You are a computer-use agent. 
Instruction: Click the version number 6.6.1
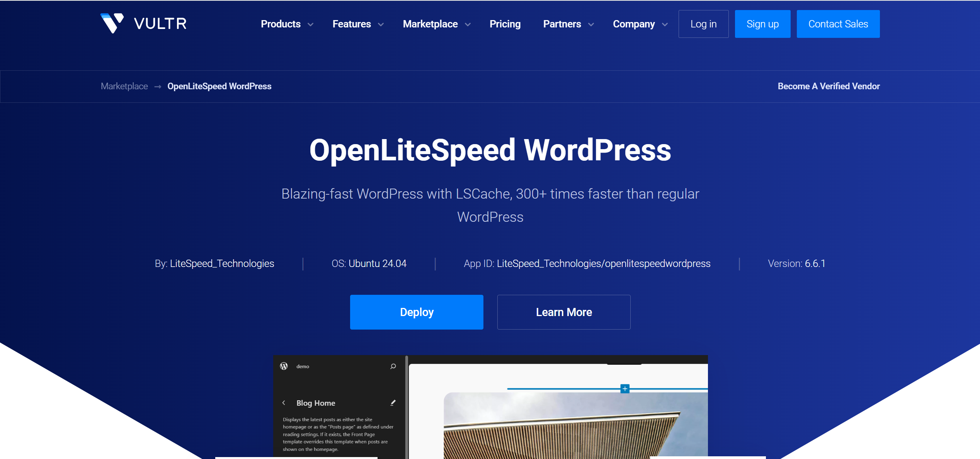(x=815, y=263)
